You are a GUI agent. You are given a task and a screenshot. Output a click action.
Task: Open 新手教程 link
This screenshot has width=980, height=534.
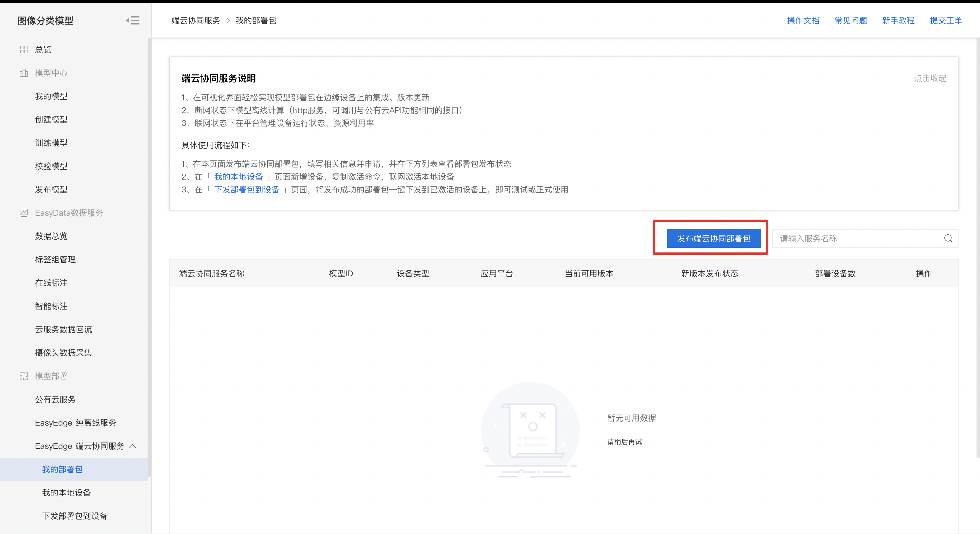click(898, 20)
